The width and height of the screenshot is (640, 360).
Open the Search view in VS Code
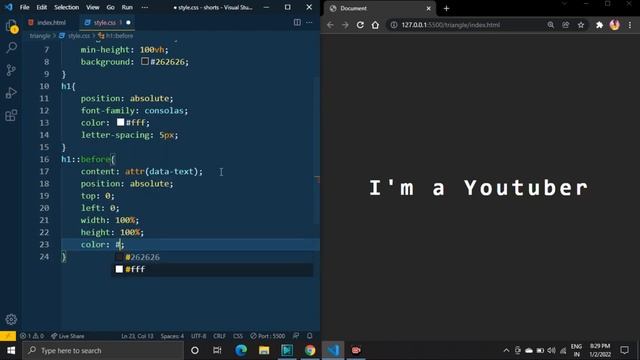coord(11,48)
